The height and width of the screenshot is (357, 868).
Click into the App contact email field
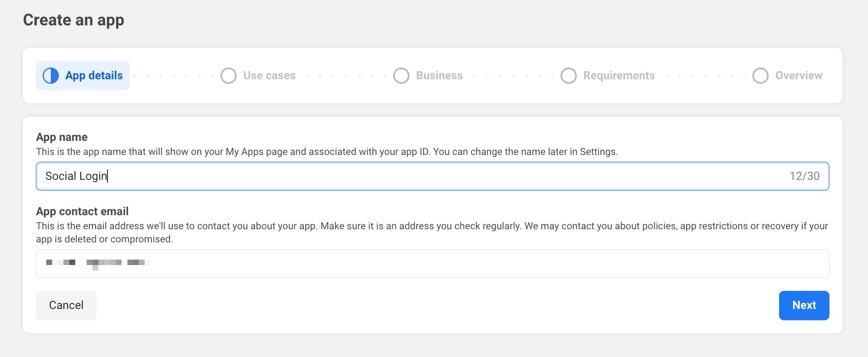(x=431, y=263)
